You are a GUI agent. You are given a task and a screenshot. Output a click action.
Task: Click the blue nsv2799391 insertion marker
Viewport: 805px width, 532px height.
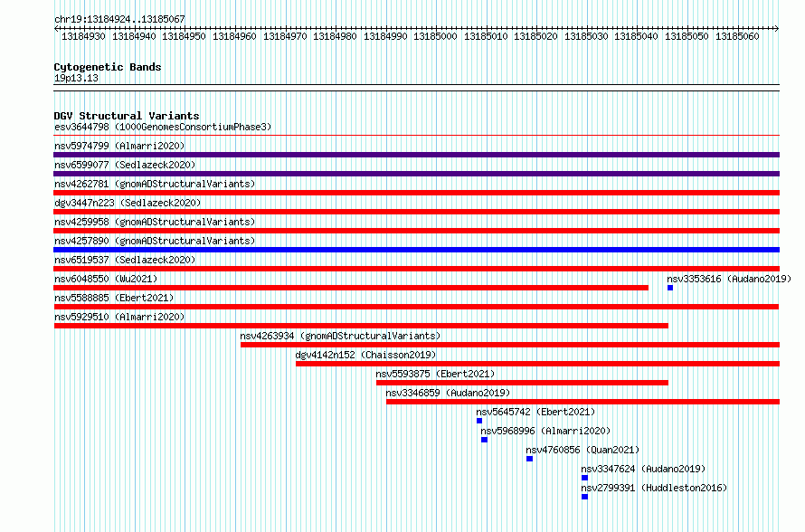(x=584, y=497)
